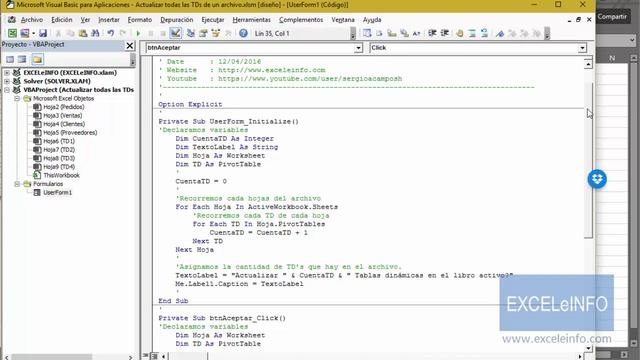This screenshot has height=360, width=640.
Task: Toggle bookmark with the blue flag icon
Action: pos(500,33)
